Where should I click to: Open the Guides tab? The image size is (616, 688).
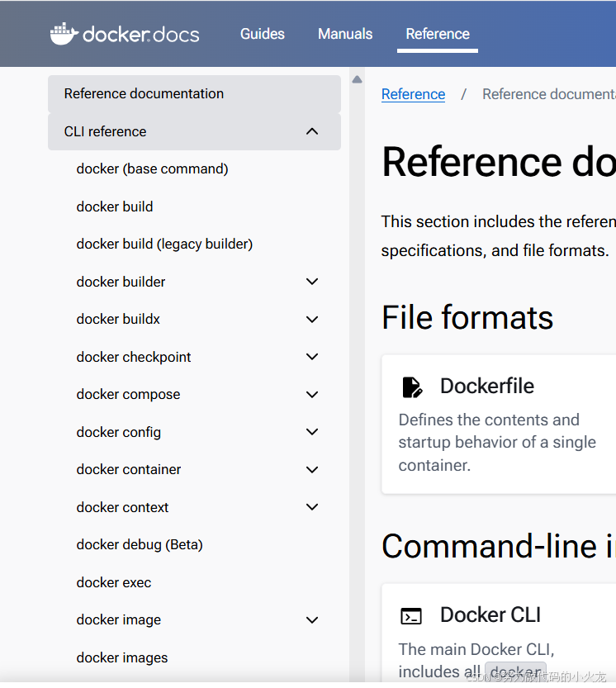click(263, 34)
